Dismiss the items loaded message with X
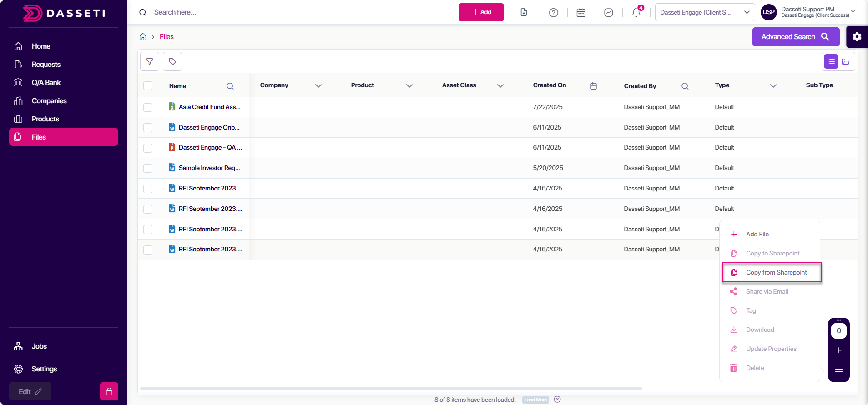 tap(557, 400)
